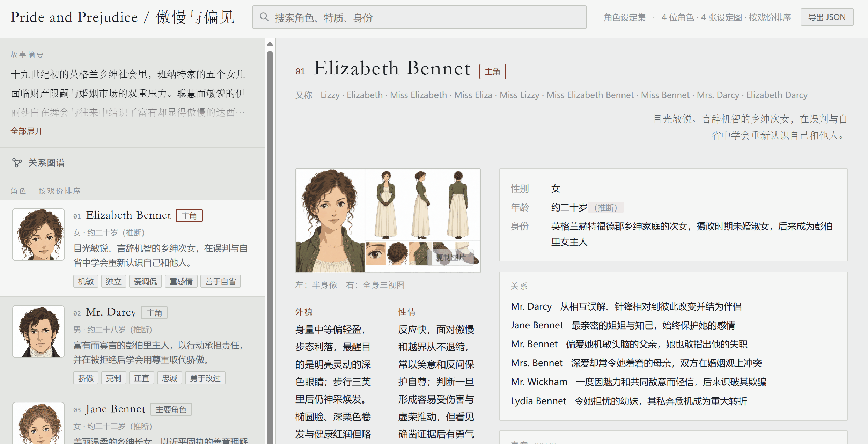868x444 pixels.
Task: Click the 主要角色 badge on Jane Bennet
Action: [171, 409]
